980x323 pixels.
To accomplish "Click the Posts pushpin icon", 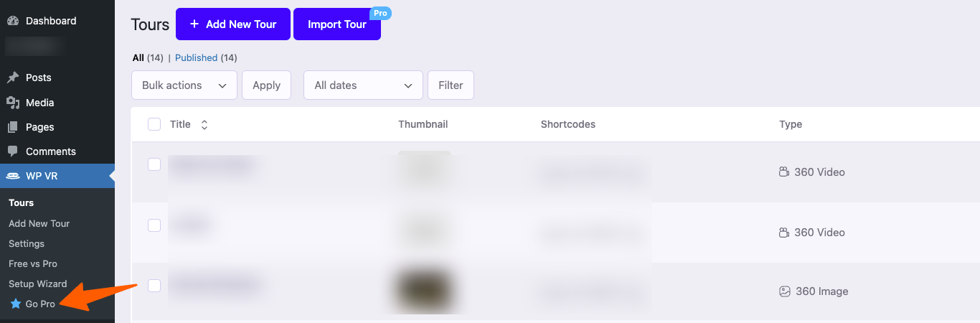I will [13, 78].
